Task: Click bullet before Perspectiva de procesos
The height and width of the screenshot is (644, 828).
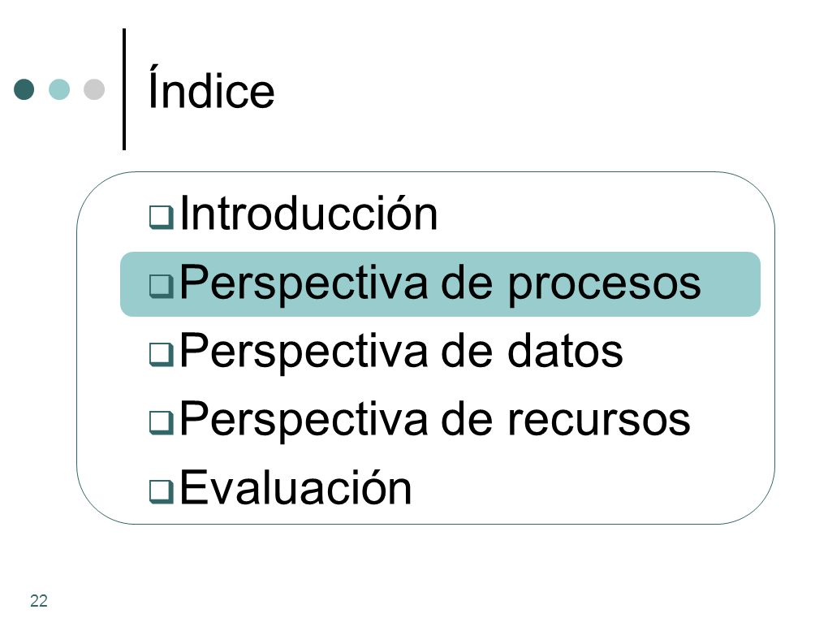Action: point(161,286)
